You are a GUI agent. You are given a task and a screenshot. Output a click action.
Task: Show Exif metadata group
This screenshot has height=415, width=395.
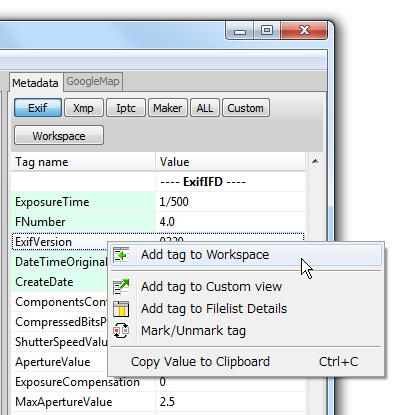[38, 108]
